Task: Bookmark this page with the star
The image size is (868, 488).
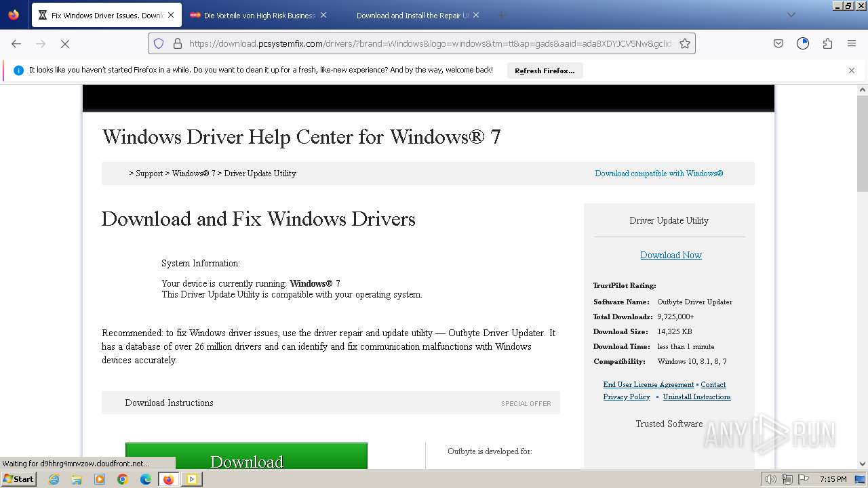Action: point(685,43)
